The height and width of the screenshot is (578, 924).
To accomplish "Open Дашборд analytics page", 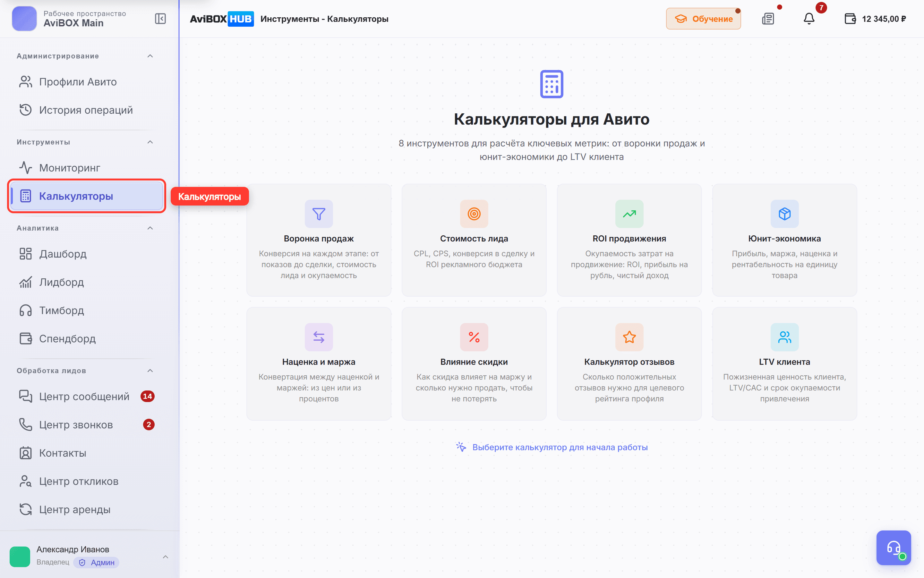I will pyautogui.click(x=87, y=254).
